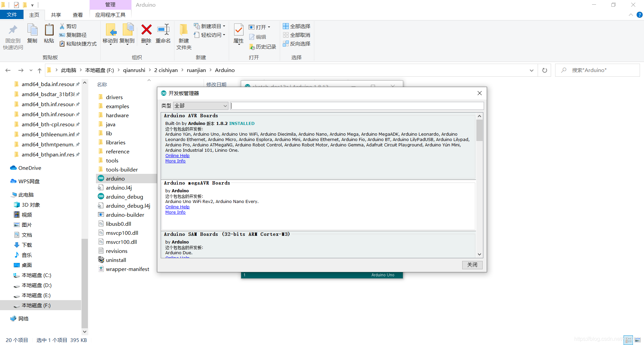The image size is (644, 345).
Task: Create a new folder
Action: coord(184,37)
